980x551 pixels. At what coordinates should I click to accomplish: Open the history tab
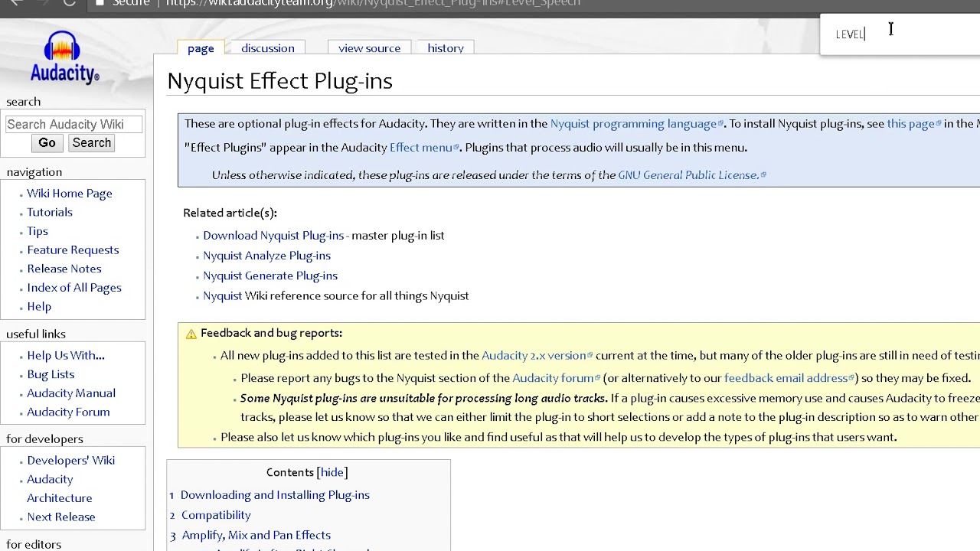[446, 48]
